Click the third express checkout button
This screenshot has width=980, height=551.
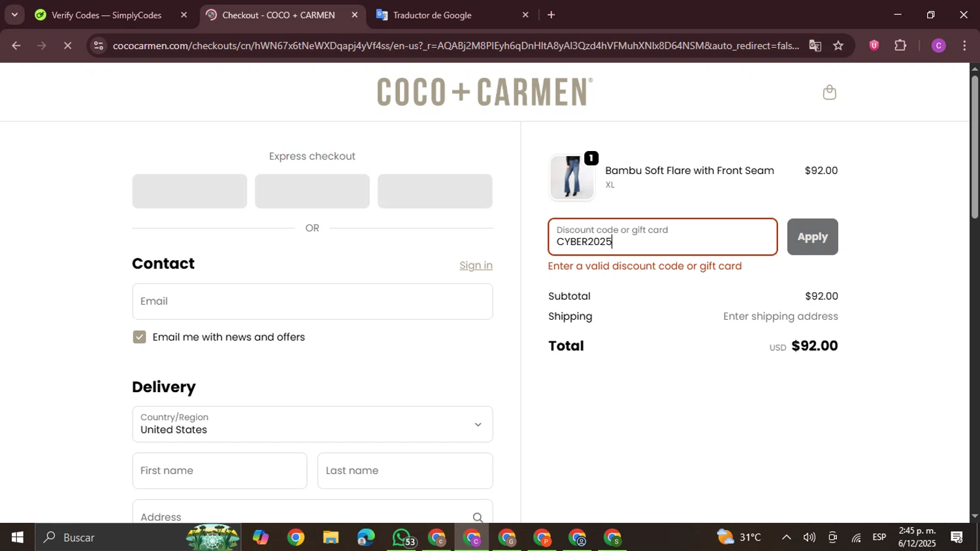pyautogui.click(x=435, y=191)
